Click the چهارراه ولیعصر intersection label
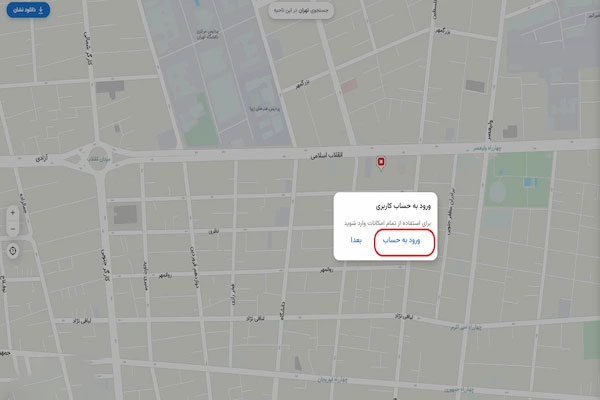 click(487, 148)
